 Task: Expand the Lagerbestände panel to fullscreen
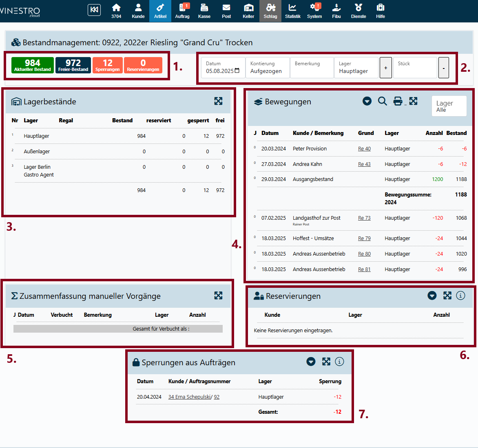[x=218, y=101]
